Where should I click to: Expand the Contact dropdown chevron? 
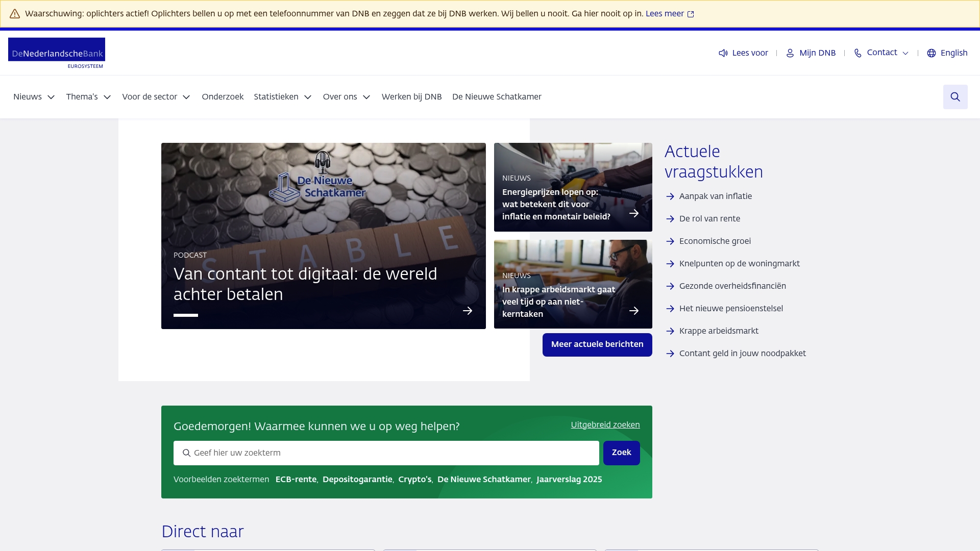pyautogui.click(x=905, y=53)
